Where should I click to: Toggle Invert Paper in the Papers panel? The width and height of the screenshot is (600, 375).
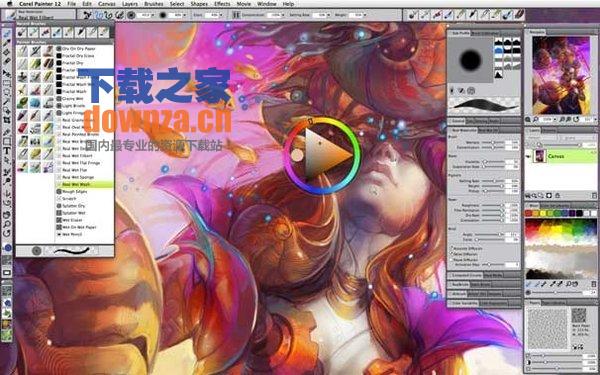pos(575,347)
